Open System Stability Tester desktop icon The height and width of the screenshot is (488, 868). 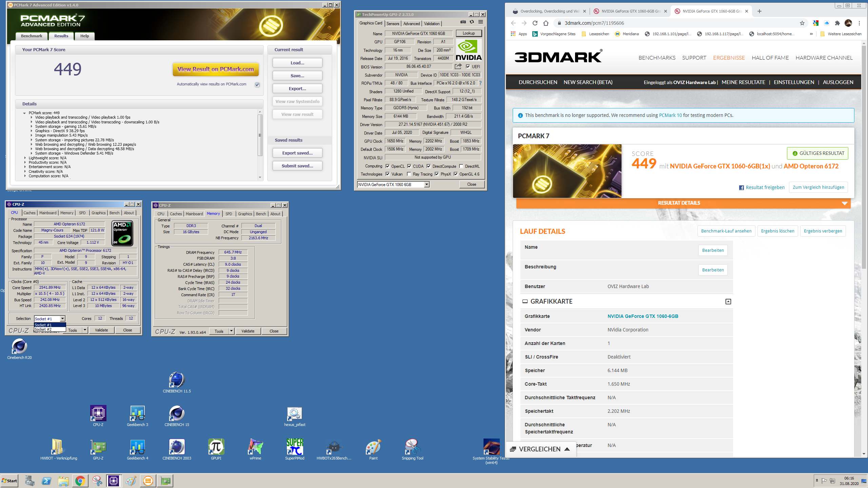coord(491,452)
